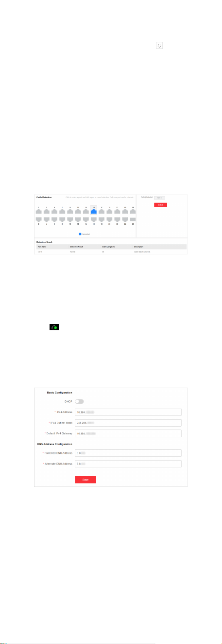Click the IPv4 Subnet Mask field
The image size is (222, 644).
[x=128, y=423]
